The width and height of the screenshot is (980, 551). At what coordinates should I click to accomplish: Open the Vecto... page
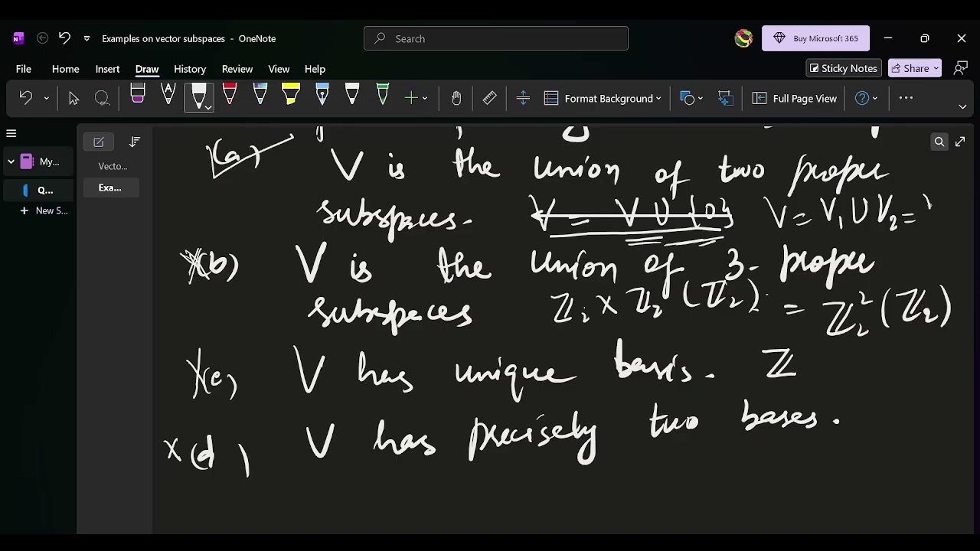pyautogui.click(x=113, y=166)
